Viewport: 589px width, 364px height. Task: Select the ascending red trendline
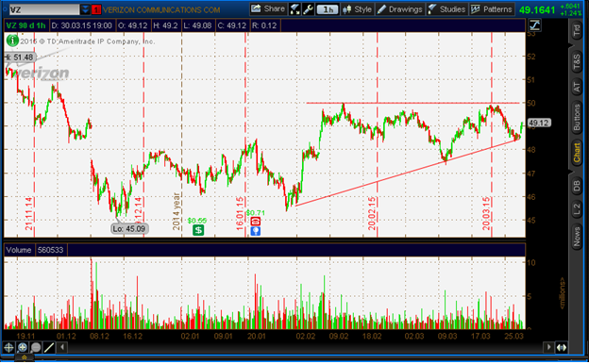click(408, 173)
